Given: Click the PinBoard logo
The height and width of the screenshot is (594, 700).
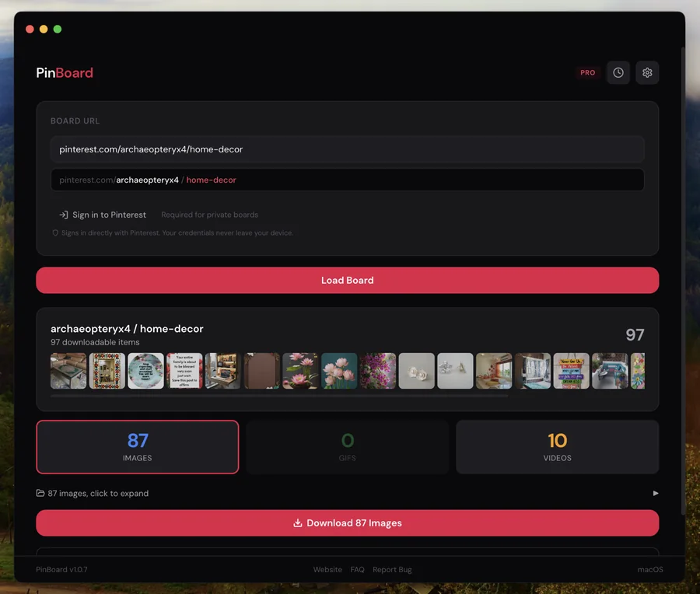Looking at the screenshot, I should (65, 73).
